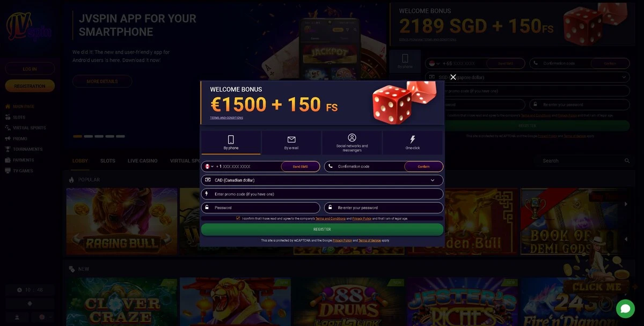The width and height of the screenshot is (644, 326).
Task: Toggle the legal age confirmation checkbox
Action: point(238,218)
